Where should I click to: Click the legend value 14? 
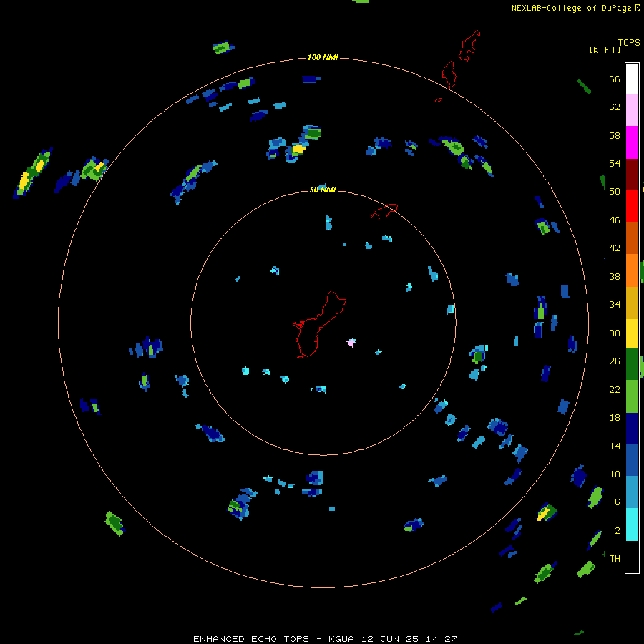pos(615,446)
